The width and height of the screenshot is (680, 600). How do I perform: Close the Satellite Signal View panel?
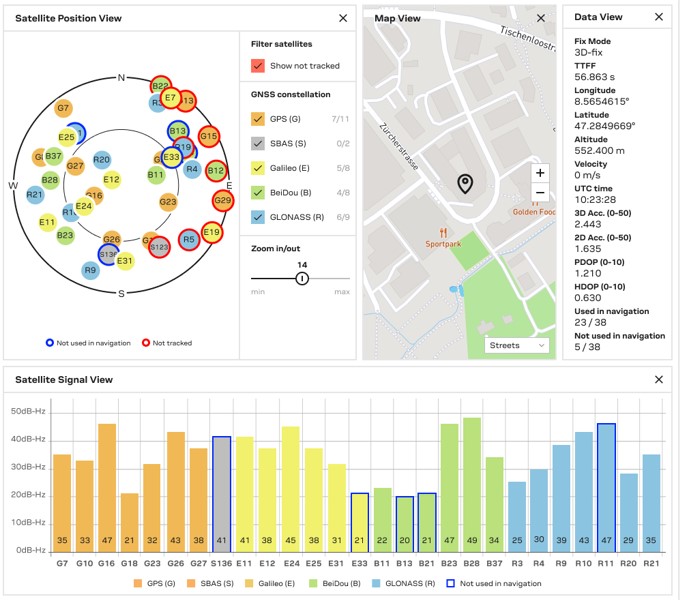(658, 380)
